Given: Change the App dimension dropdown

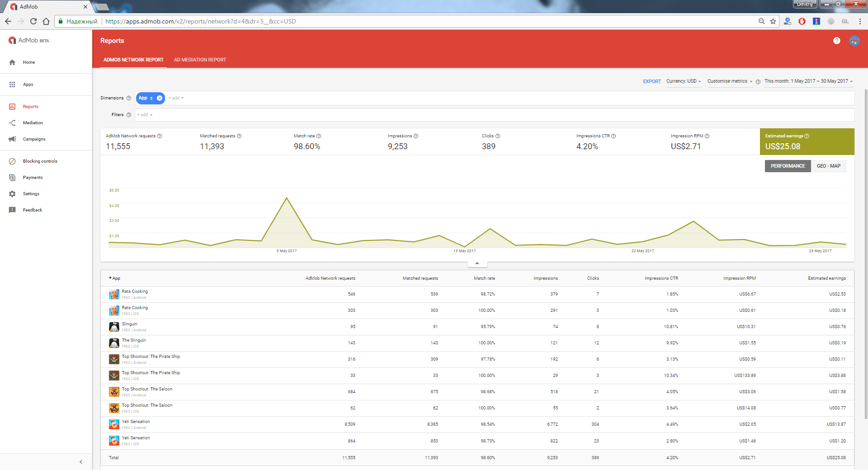Looking at the screenshot, I should point(146,98).
